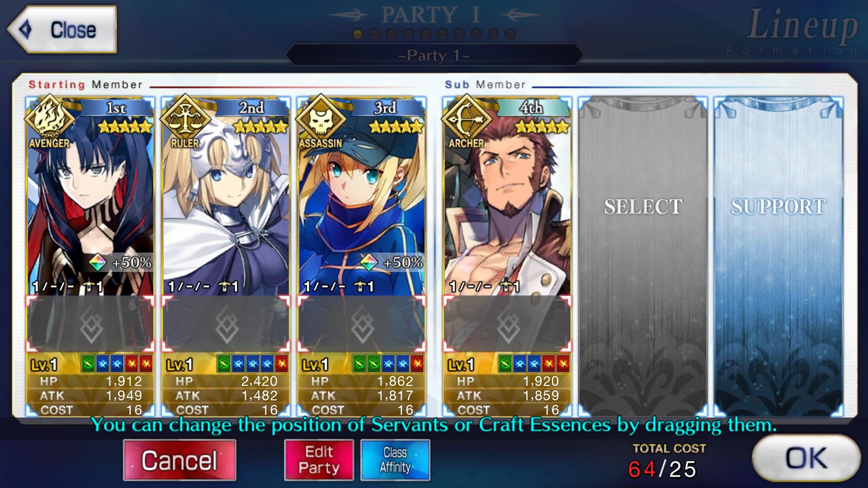Switch to the second party dot indicator
This screenshot has height=488, width=868.
pyautogui.click(x=375, y=34)
